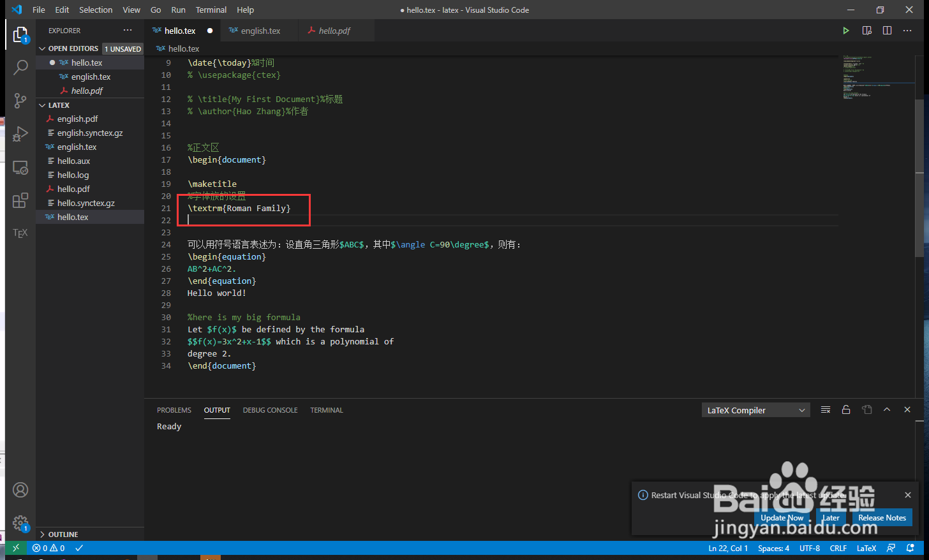Switch to the english.tex editor tab
Viewport: 929px width, 560px height.
click(258, 31)
